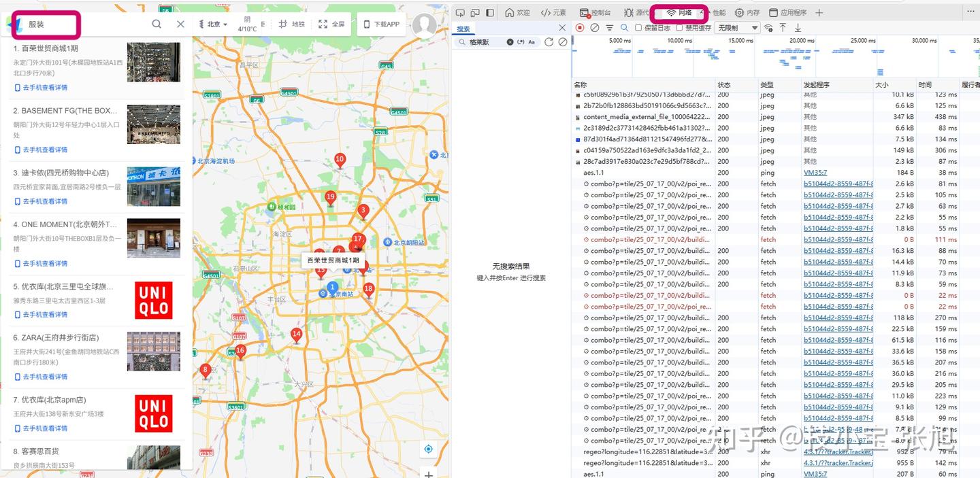Click the 下载APP button

(x=381, y=24)
